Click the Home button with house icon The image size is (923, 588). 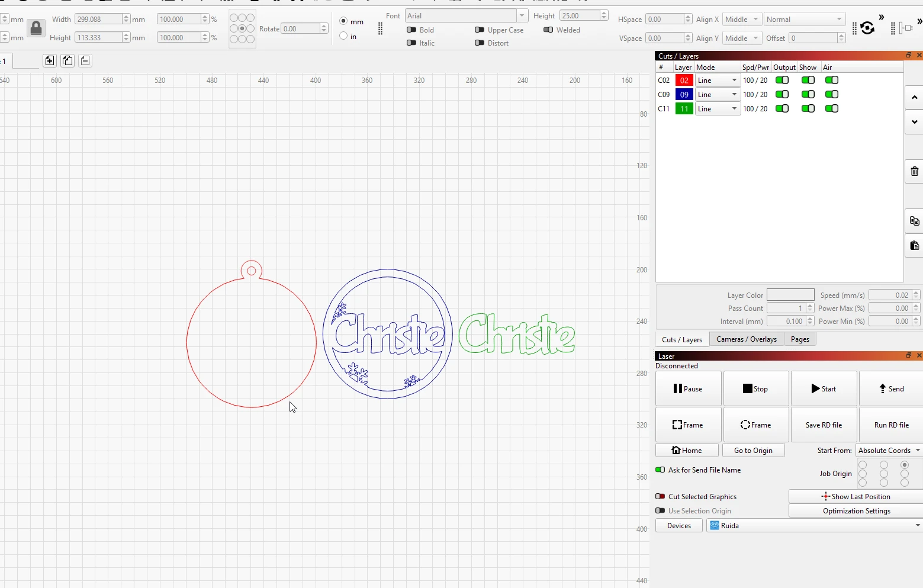687,450
